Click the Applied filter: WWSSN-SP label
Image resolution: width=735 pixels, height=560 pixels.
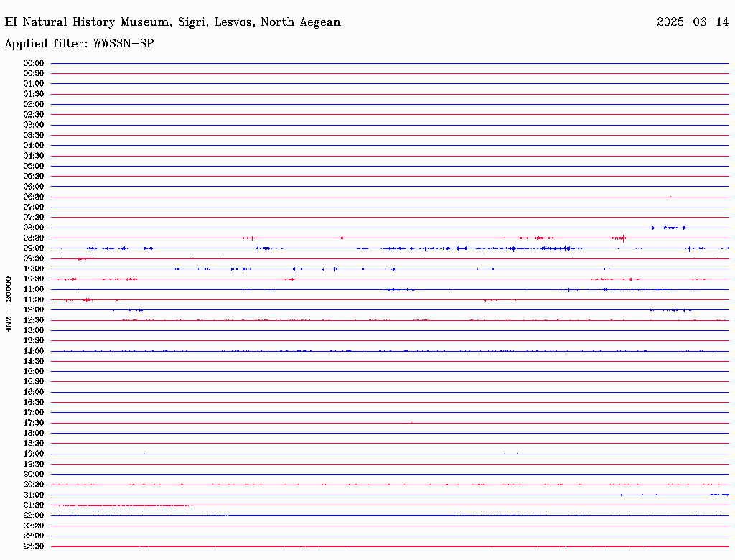(79, 44)
